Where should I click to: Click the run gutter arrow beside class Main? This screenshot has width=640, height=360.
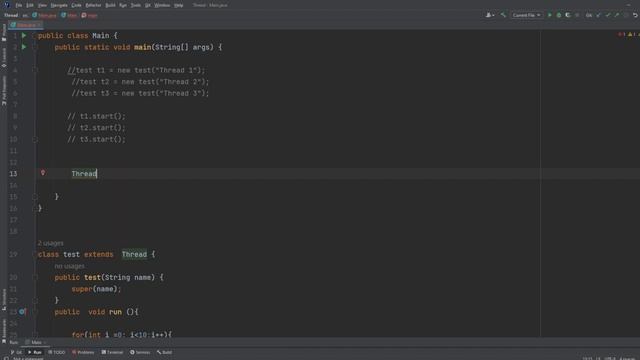[24, 36]
